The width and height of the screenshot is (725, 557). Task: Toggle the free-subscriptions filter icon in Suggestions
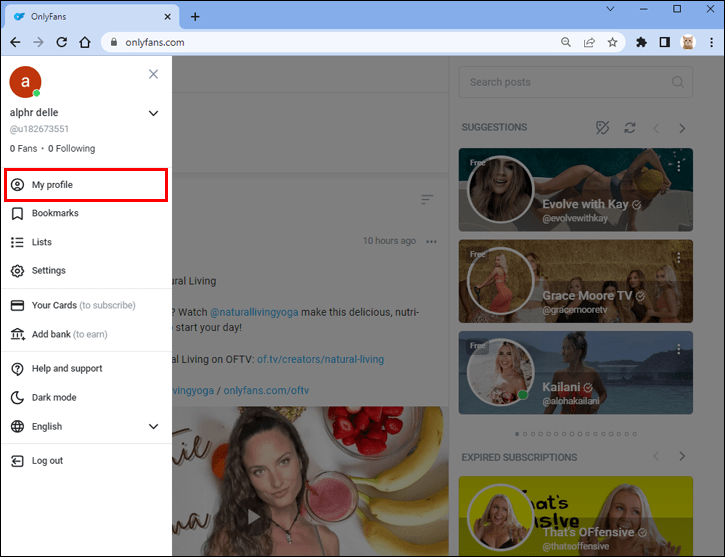(x=602, y=128)
